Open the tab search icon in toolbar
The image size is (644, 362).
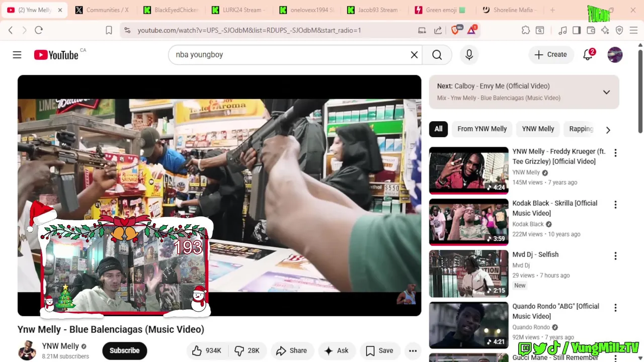click(x=540, y=30)
